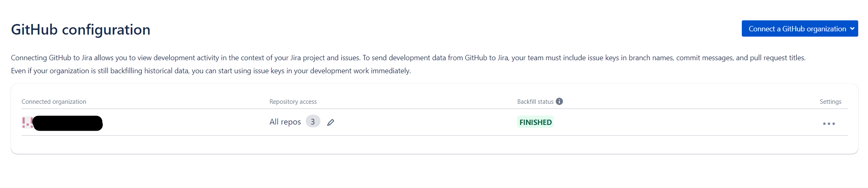Viewport: 868px width, 188px height.
Task: Click the Settings column header
Action: tap(831, 102)
